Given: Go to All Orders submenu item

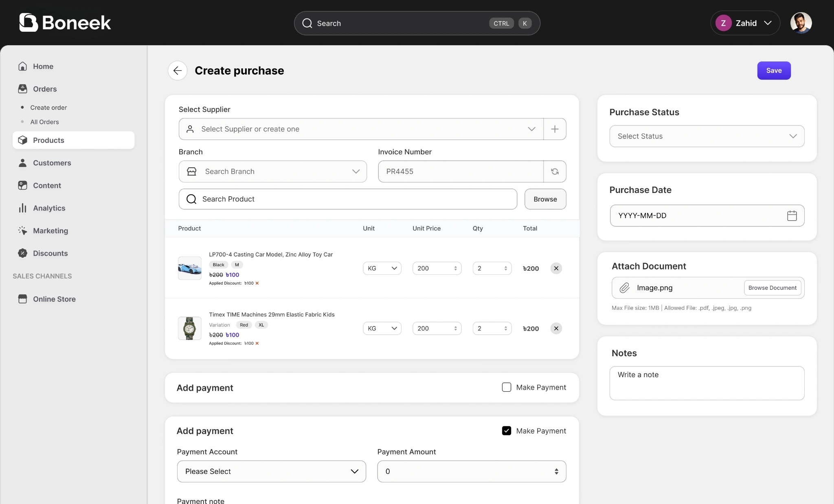Looking at the screenshot, I should (44, 122).
